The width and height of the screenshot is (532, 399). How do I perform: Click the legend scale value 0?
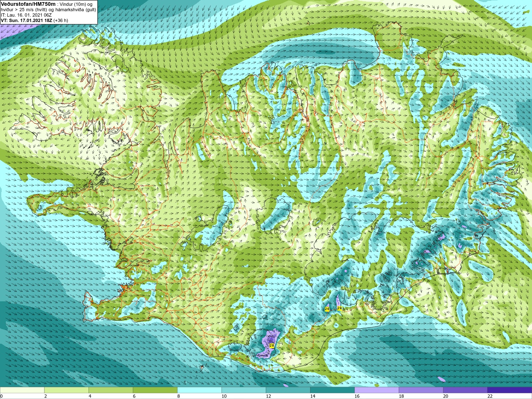[x=2, y=396]
